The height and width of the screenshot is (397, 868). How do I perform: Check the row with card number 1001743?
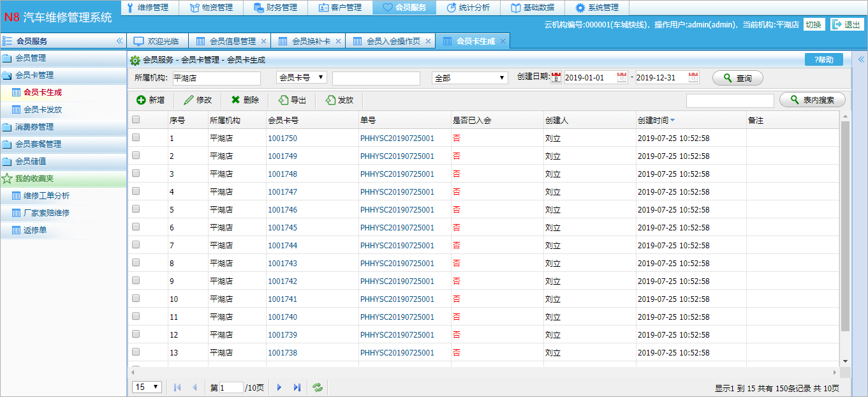click(x=136, y=262)
